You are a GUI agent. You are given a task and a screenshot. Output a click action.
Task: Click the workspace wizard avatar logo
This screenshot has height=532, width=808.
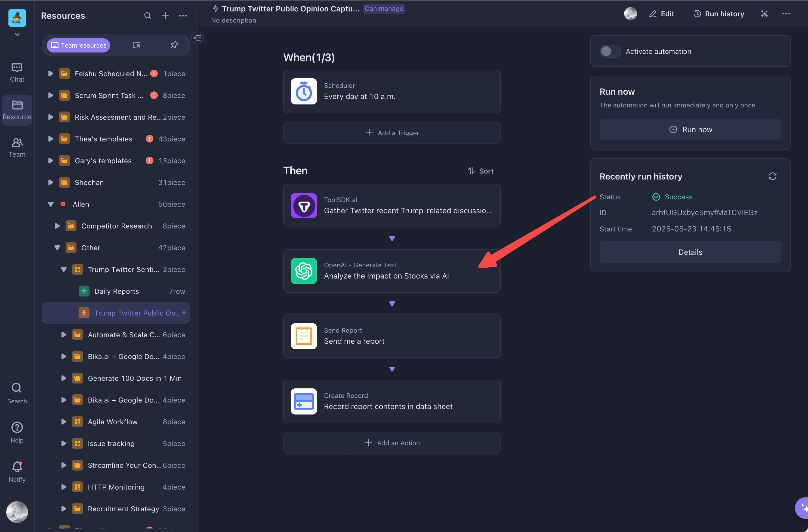click(x=17, y=18)
